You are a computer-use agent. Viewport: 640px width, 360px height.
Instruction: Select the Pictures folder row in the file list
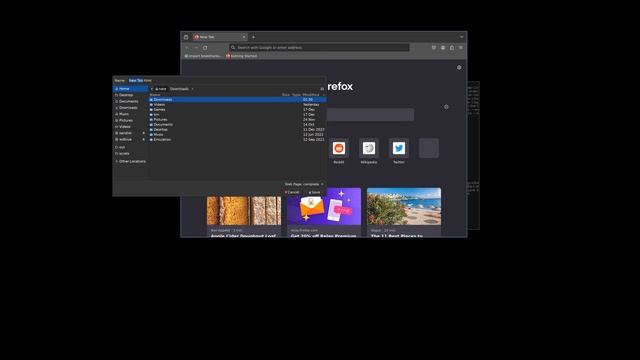tap(238, 120)
